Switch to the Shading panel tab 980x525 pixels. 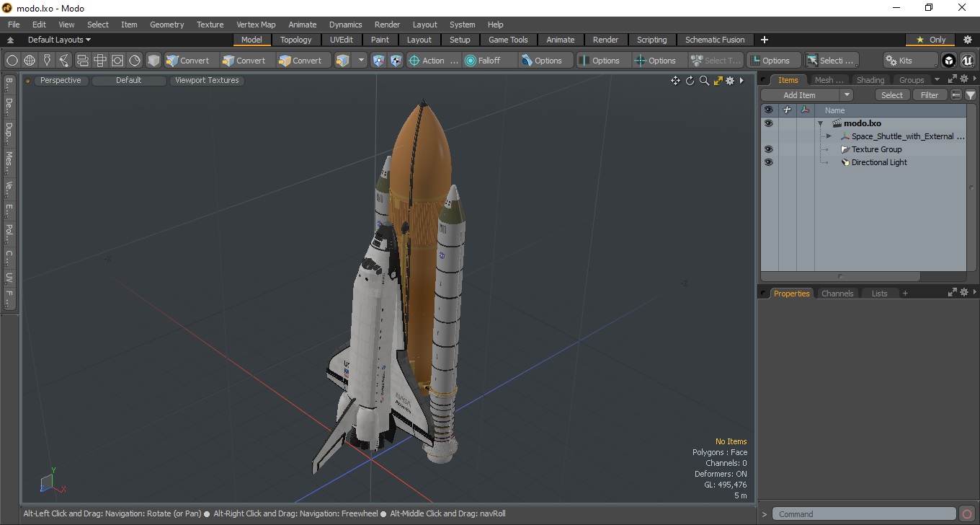click(x=870, y=80)
